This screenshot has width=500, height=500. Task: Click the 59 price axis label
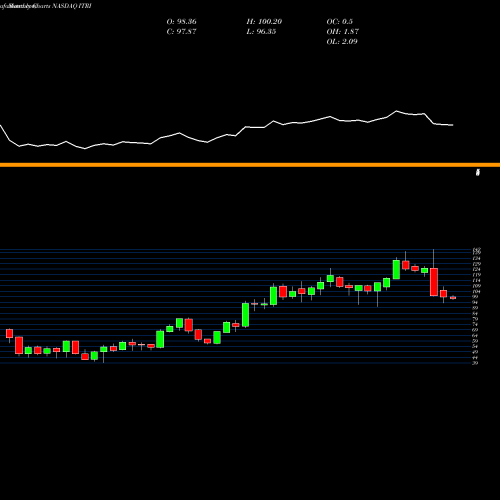tap(475, 341)
